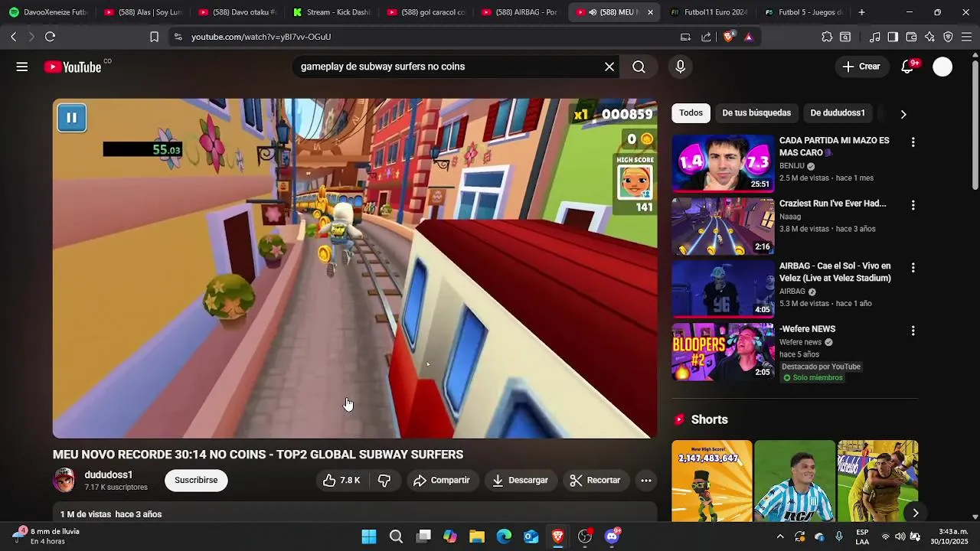Image resolution: width=980 pixels, height=551 pixels.
Task: Open a new browser tab
Action: coord(861,12)
